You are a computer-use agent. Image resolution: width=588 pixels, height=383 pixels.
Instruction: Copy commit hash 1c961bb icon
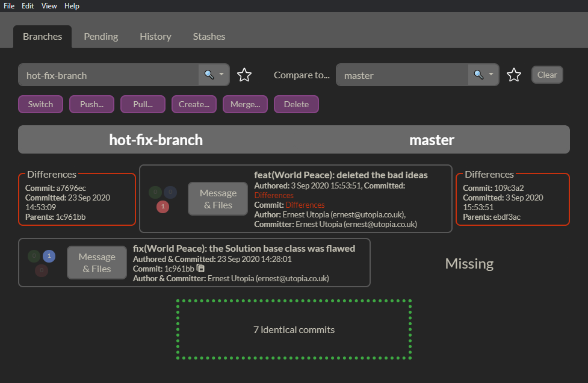click(x=200, y=269)
